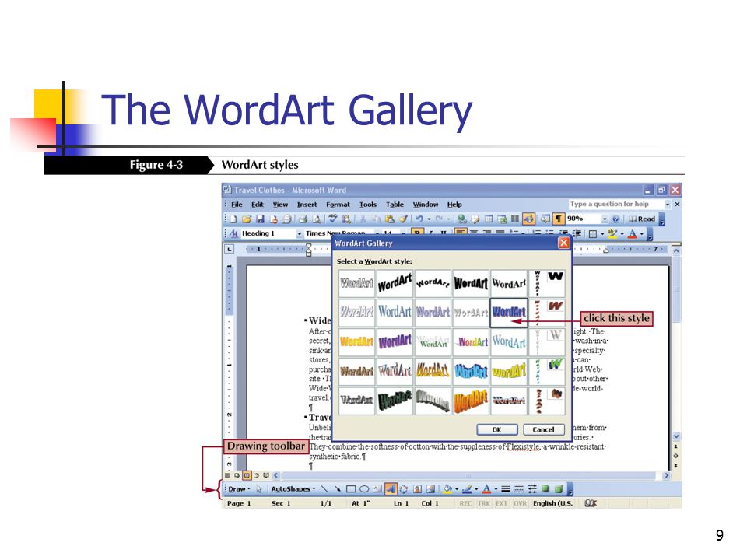Open the Table menu
747x560 pixels.
(395, 205)
